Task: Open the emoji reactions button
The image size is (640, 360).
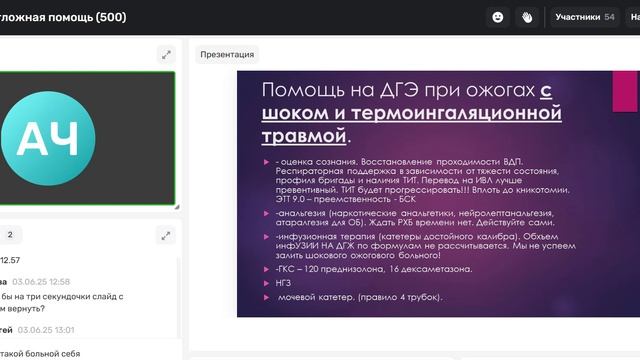Action: tap(498, 17)
